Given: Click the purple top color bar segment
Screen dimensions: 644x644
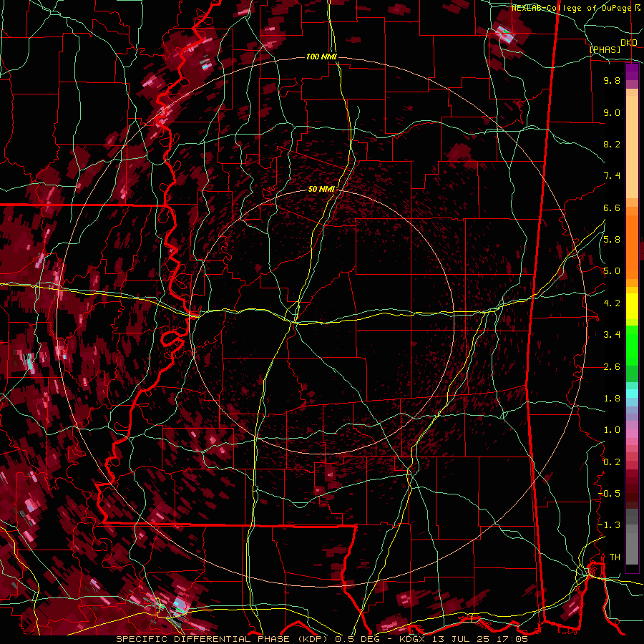Looking at the screenshot, I should pos(632,72).
